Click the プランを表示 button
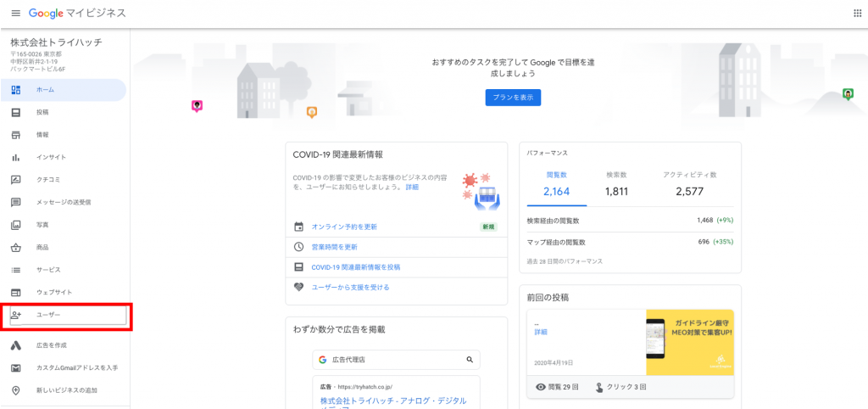The height and width of the screenshot is (409, 868). click(x=513, y=97)
